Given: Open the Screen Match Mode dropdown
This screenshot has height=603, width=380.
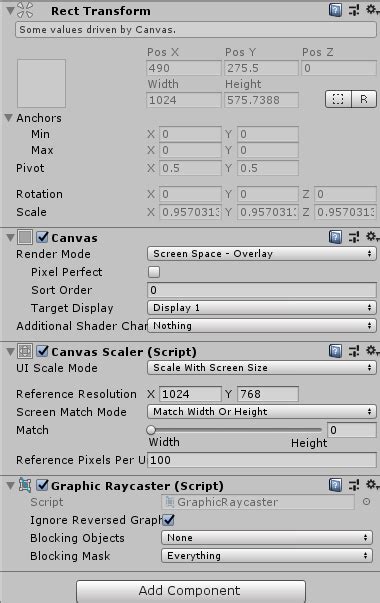Looking at the screenshot, I should pos(262,411).
